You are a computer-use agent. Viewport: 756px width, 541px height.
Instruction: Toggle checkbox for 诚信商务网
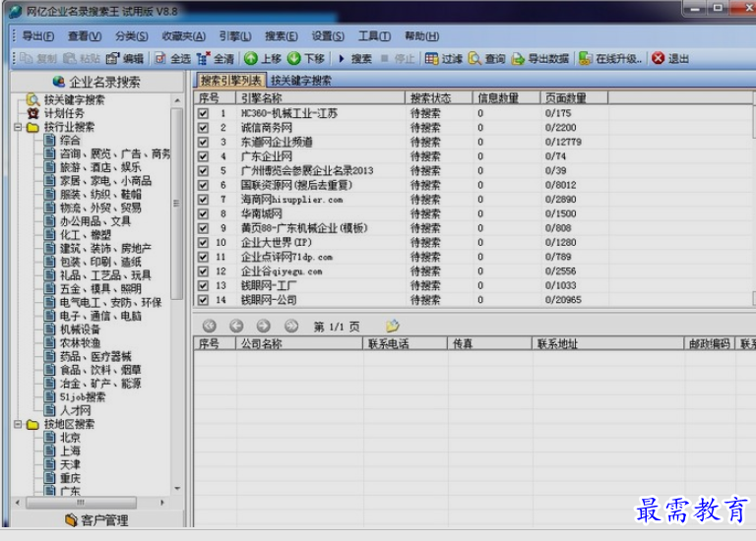tap(203, 128)
